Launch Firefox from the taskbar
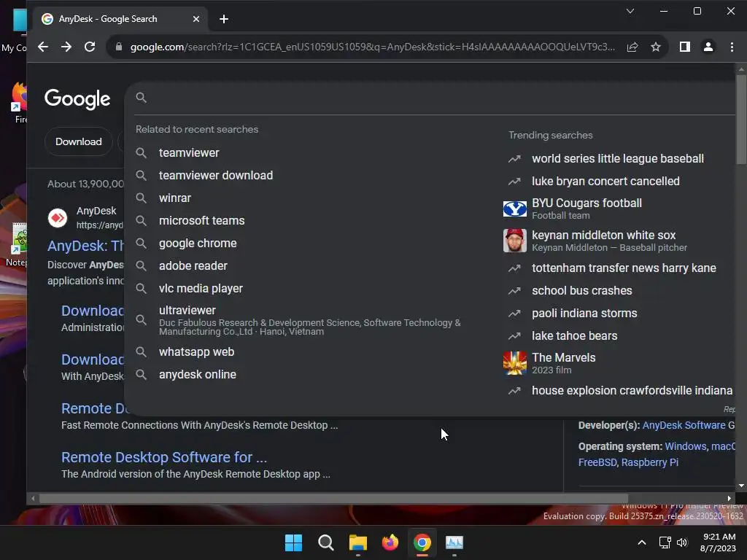747x560 pixels. point(390,542)
